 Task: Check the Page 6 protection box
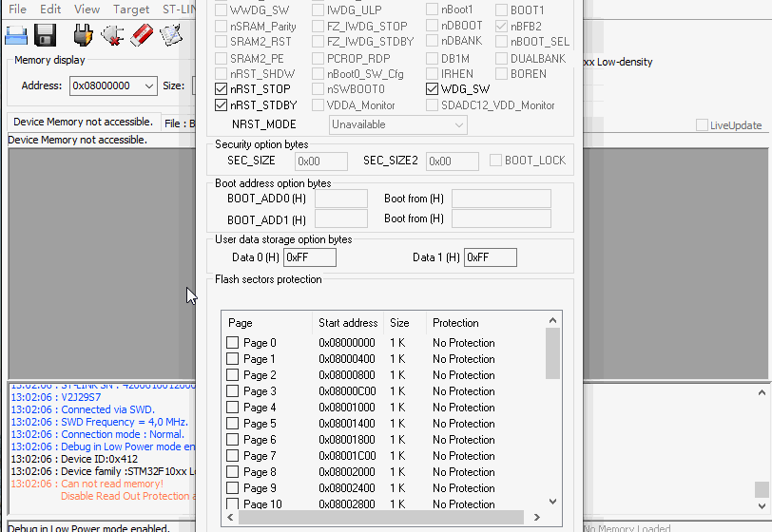(x=232, y=440)
